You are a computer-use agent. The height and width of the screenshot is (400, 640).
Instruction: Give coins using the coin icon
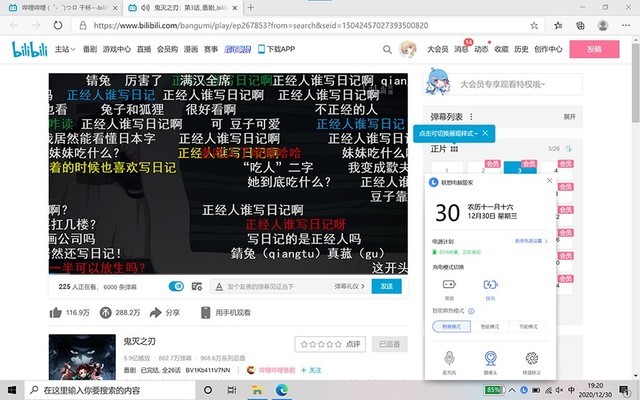105,313
